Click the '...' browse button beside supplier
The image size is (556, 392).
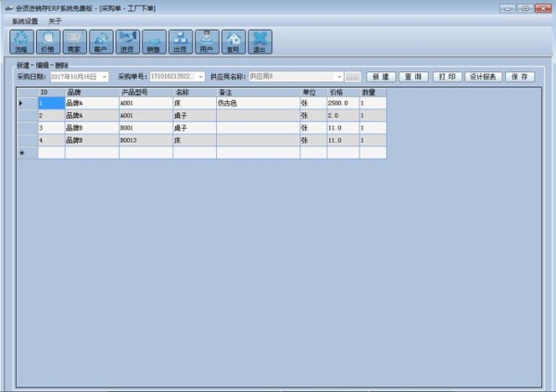(x=352, y=77)
